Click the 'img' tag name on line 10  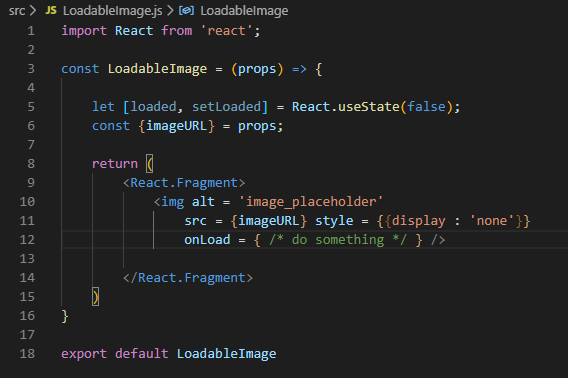[172, 202]
